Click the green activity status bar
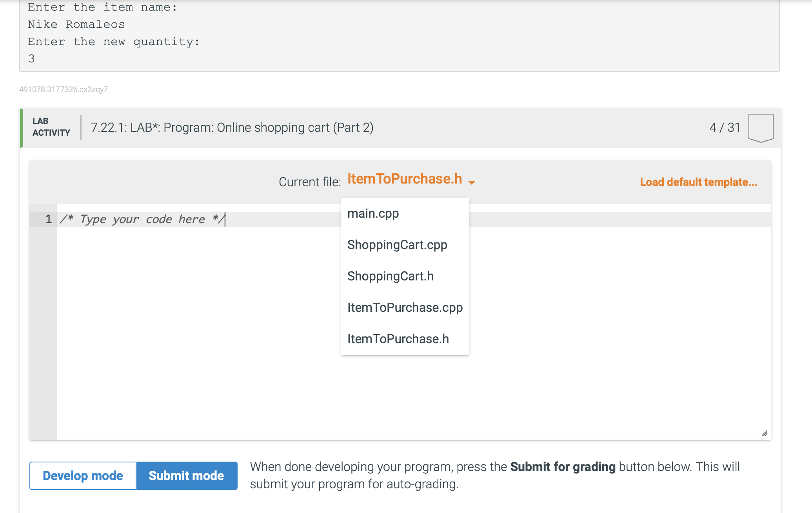This screenshot has height=513, width=812. tap(22, 127)
